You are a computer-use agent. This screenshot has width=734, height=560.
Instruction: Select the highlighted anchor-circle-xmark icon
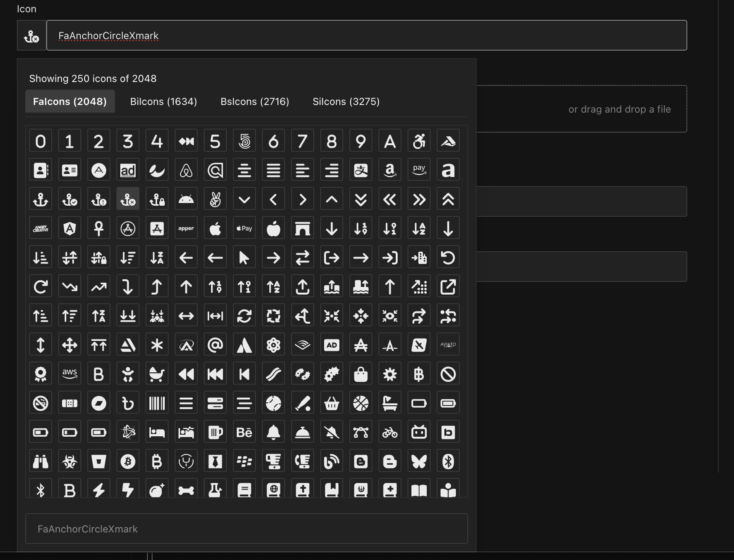[x=128, y=199]
